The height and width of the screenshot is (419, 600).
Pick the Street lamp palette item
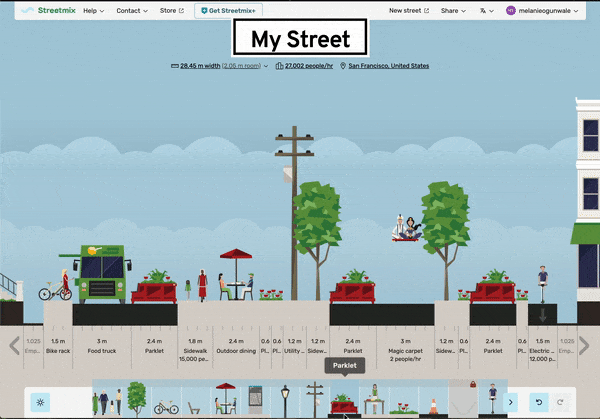[x=285, y=401]
